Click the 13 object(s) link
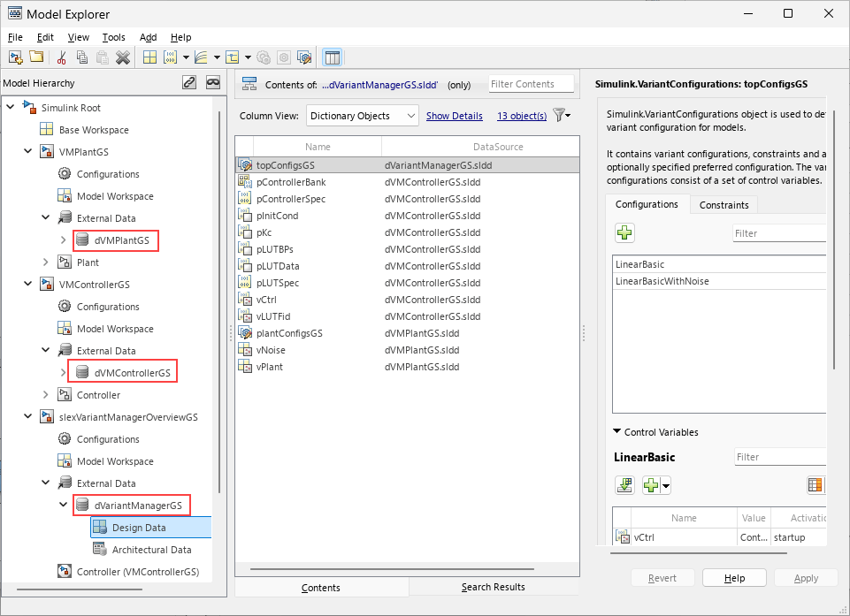Screen dimensions: 850x616 pos(522,116)
